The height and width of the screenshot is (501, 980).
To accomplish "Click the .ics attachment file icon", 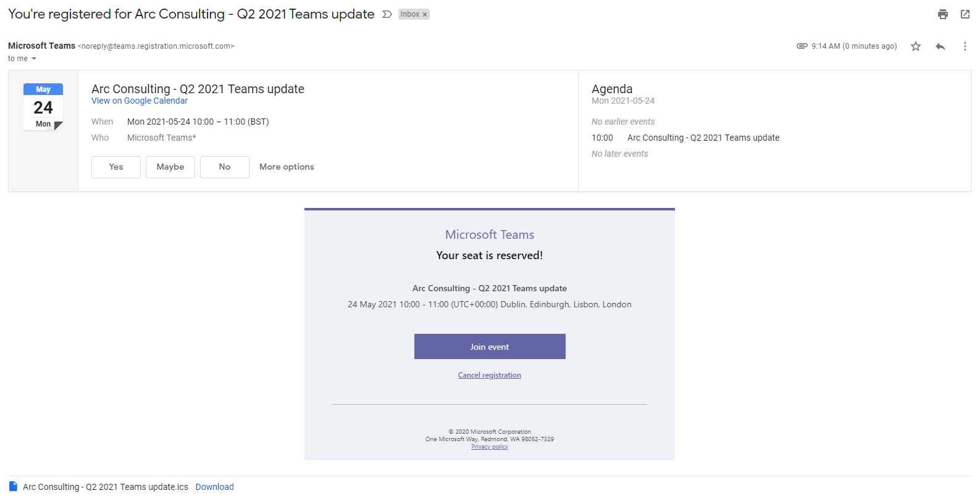I will click(13, 486).
